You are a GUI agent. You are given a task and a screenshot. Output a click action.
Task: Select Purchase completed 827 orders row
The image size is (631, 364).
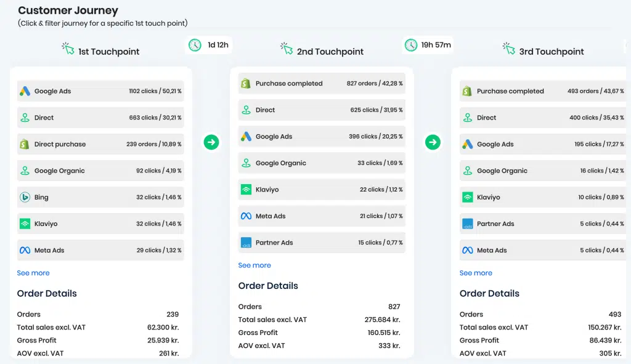click(322, 83)
